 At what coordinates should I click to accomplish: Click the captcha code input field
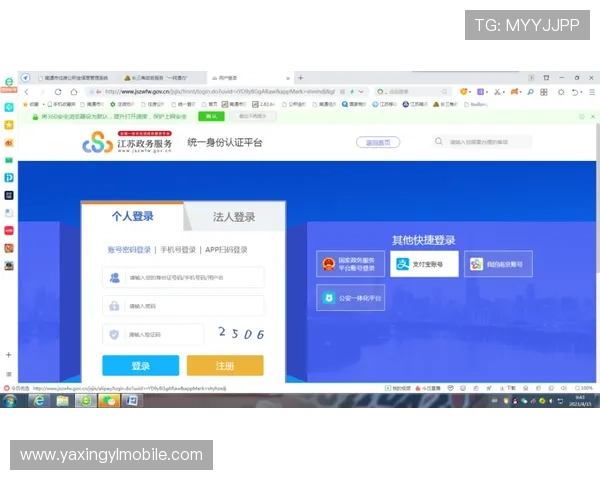click(x=153, y=335)
